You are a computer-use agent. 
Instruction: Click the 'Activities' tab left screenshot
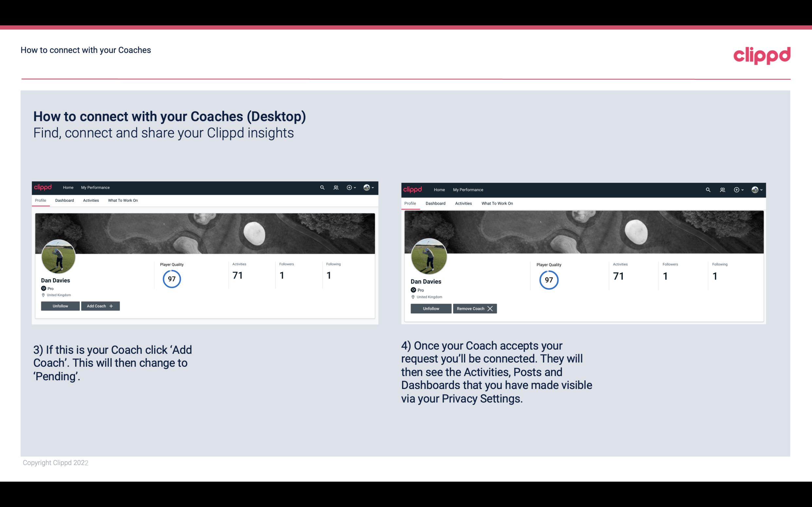click(x=91, y=200)
